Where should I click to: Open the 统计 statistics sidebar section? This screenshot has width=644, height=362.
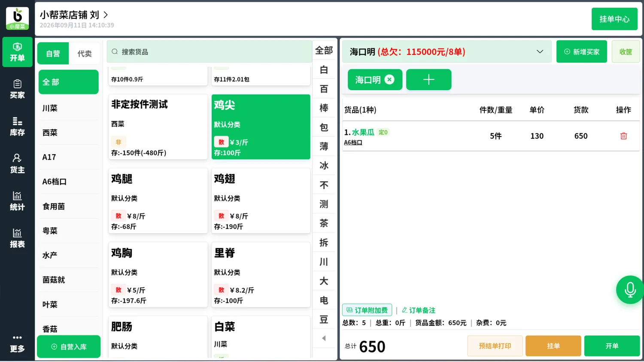click(17, 201)
